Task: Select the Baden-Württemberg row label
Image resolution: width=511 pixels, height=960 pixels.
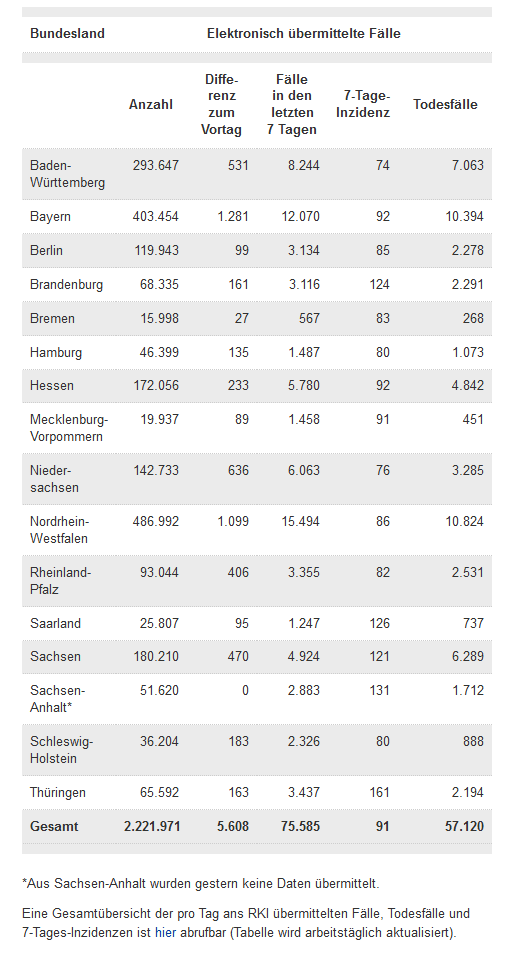Action: point(67,174)
